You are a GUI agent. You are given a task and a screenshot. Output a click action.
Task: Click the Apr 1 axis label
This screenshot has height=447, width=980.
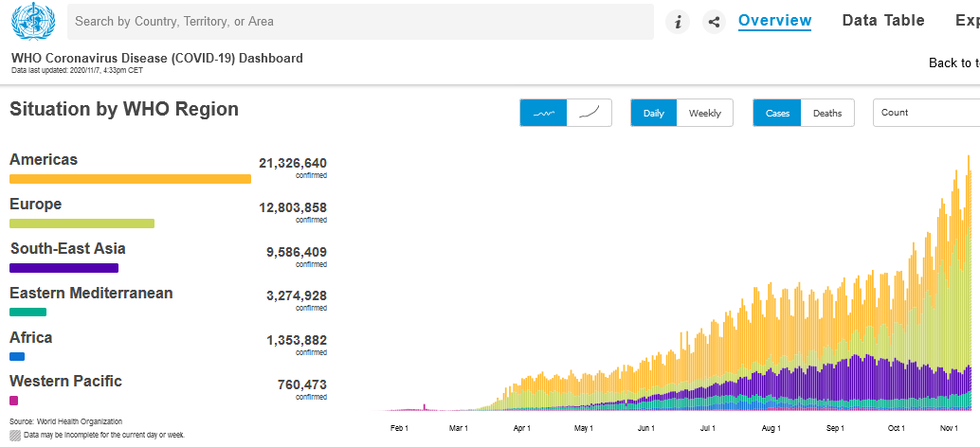click(x=521, y=428)
